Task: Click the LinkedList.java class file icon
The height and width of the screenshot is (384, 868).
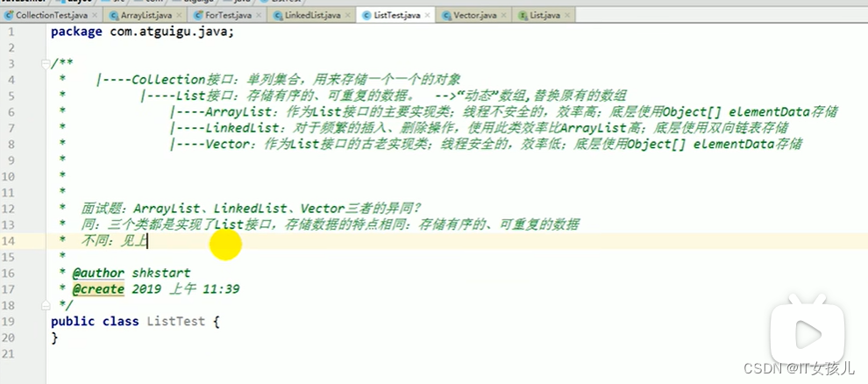Action: click(x=279, y=16)
